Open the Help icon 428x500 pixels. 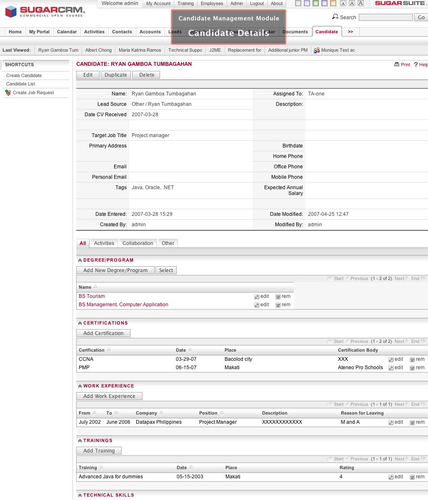point(416,65)
